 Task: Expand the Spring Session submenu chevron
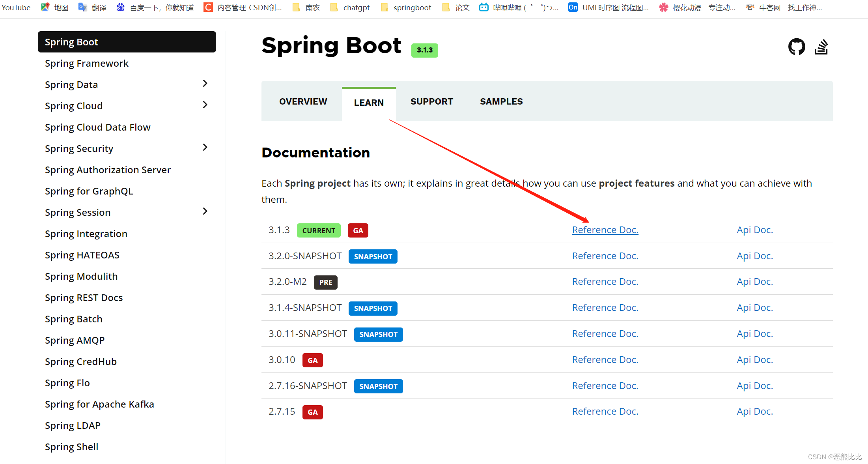click(x=205, y=211)
